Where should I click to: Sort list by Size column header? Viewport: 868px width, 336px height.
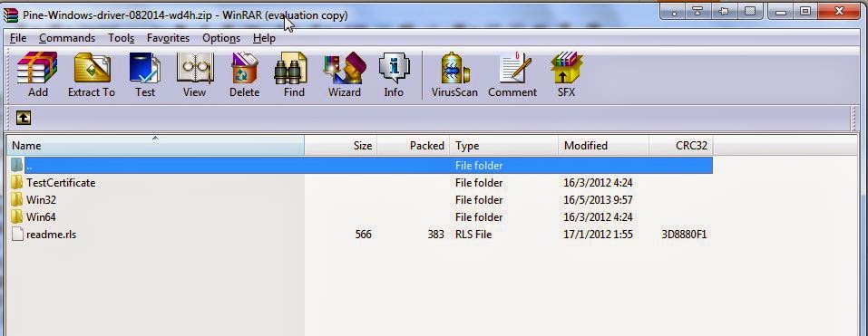click(x=340, y=145)
